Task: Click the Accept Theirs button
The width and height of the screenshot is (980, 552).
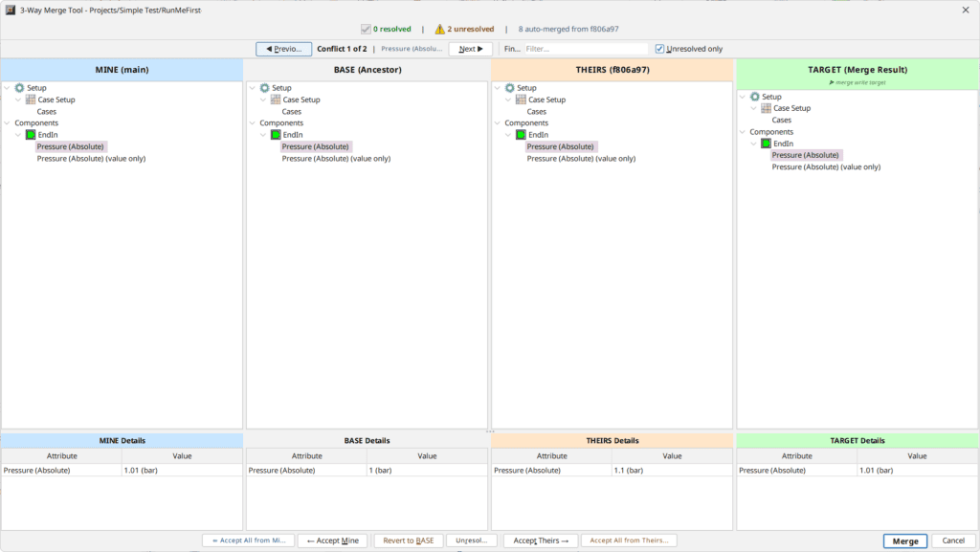Action: point(541,541)
